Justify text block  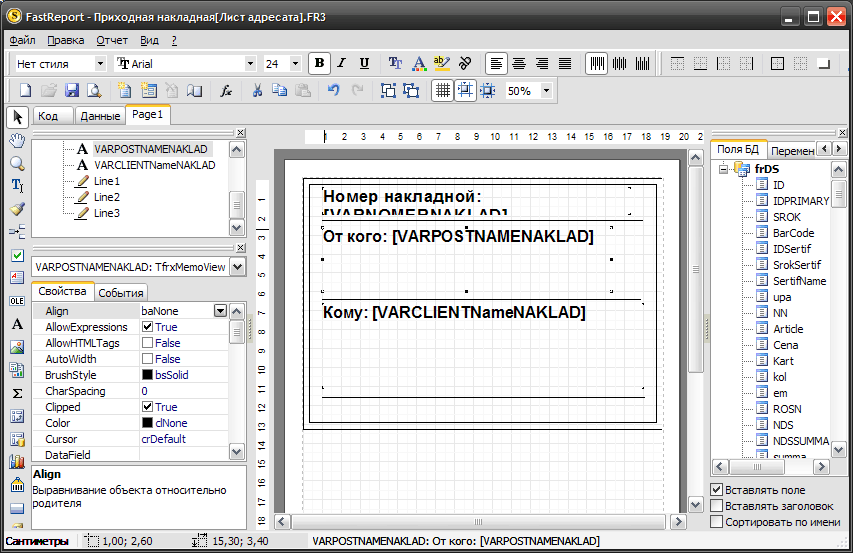point(565,64)
